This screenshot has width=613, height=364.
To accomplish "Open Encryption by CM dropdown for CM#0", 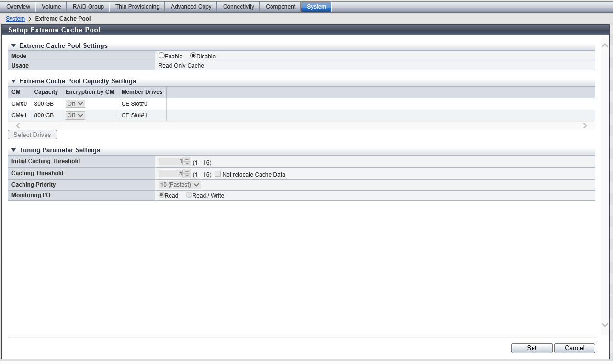I will (x=76, y=103).
